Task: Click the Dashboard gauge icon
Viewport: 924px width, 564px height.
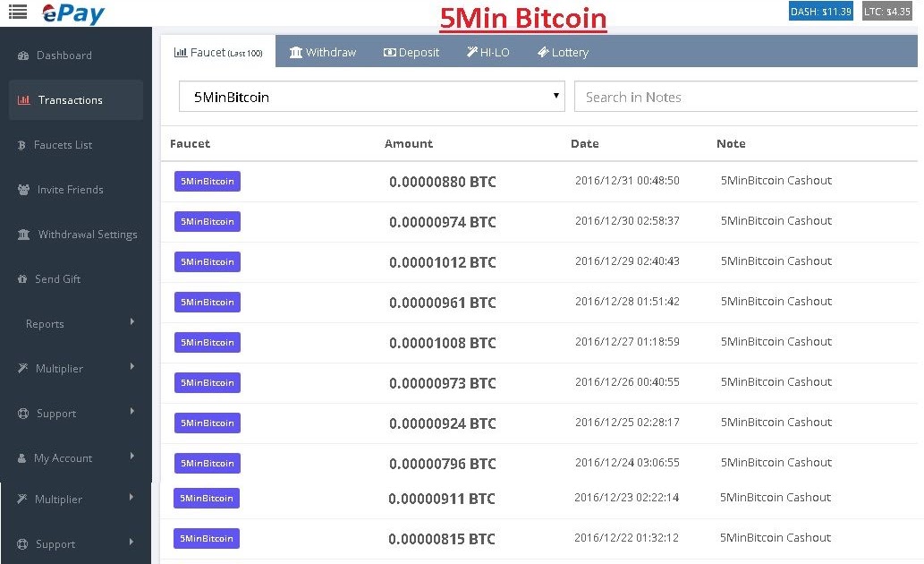Action: tap(23, 56)
